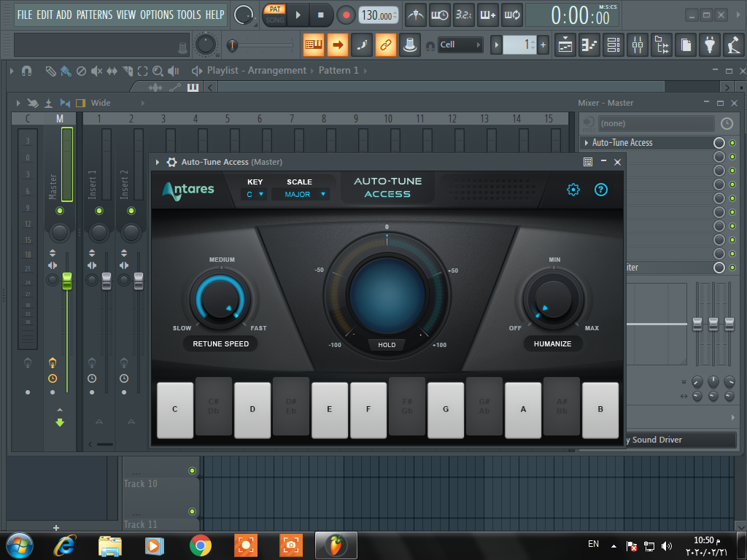
Task: Select the playlist Mute tool
Action: click(x=97, y=71)
